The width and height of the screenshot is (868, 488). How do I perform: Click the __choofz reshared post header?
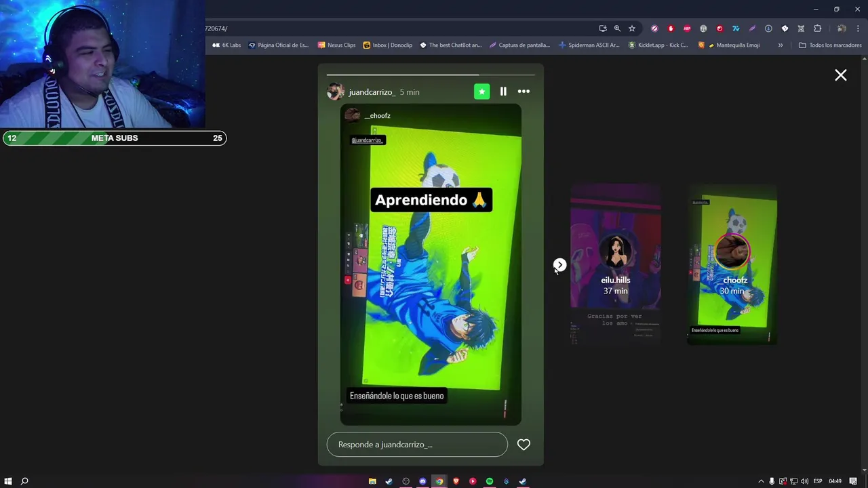click(368, 116)
